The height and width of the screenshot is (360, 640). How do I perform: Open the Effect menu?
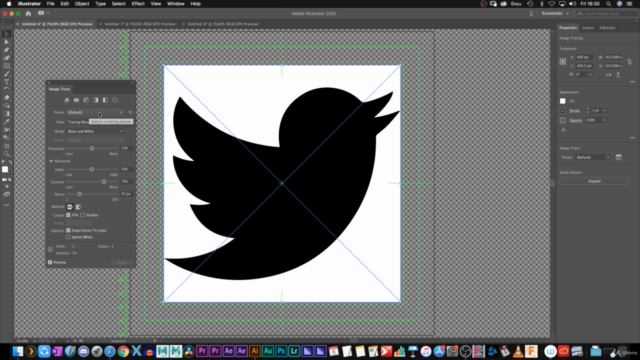coord(138,4)
